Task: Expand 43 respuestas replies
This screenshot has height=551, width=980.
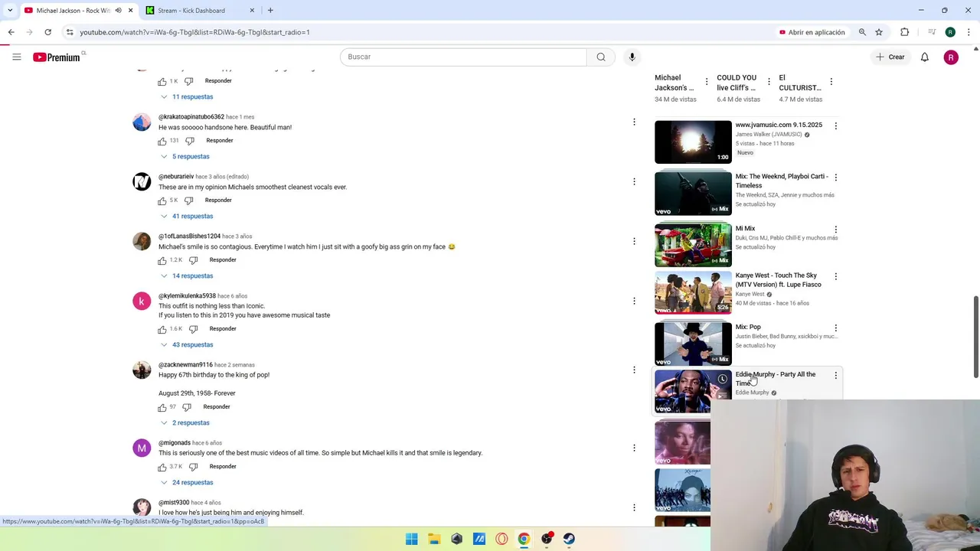Action: click(186, 345)
